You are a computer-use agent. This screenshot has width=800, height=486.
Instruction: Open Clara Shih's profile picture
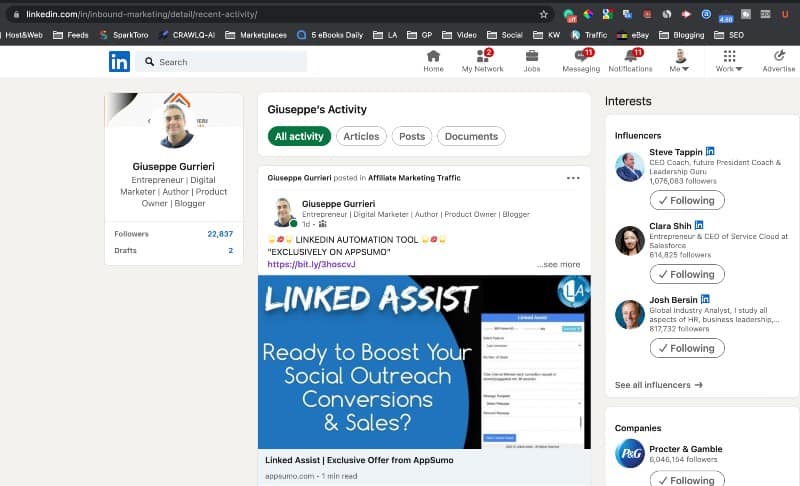coord(630,241)
